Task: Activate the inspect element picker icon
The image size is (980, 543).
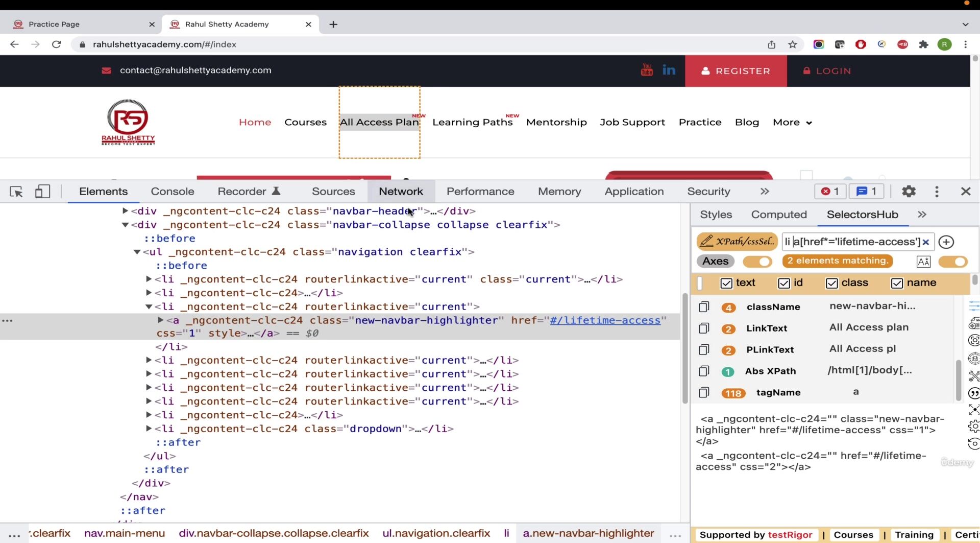Action: [x=16, y=192]
